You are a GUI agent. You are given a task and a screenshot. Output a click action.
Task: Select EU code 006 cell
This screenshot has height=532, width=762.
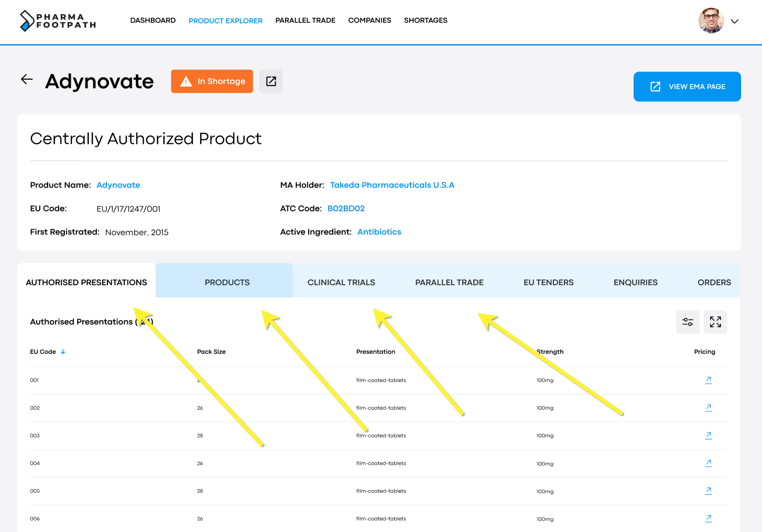(x=35, y=519)
